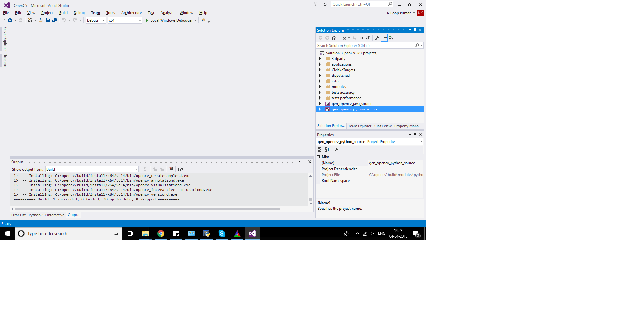Open the Toolbox side tab
The height and width of the screenshot is (324, 644).
point(5,61)
